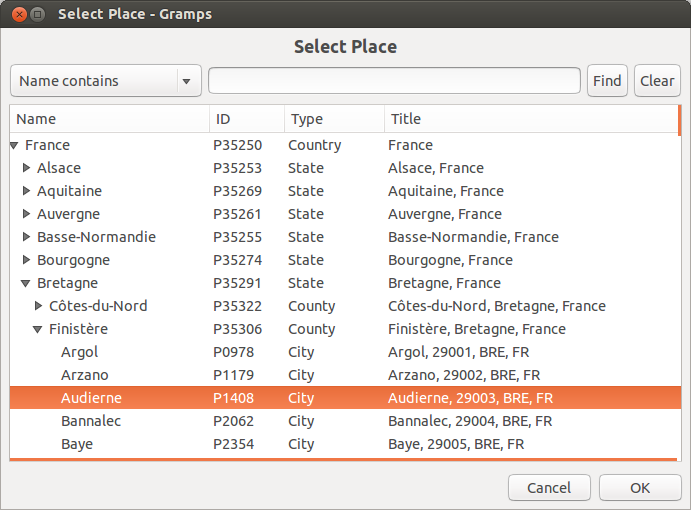Click the search text input field
The height and width of the screenshot is (510, 691).
(x=394, y=81)
